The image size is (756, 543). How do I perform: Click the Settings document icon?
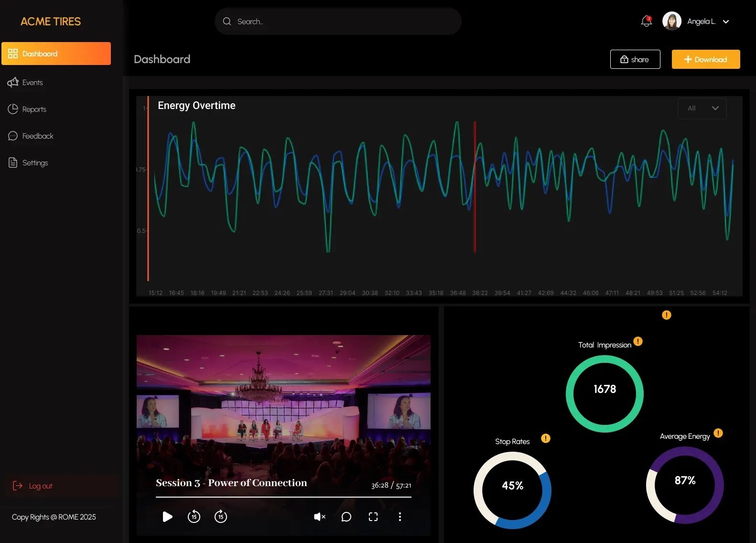click(x=13, y=163)
